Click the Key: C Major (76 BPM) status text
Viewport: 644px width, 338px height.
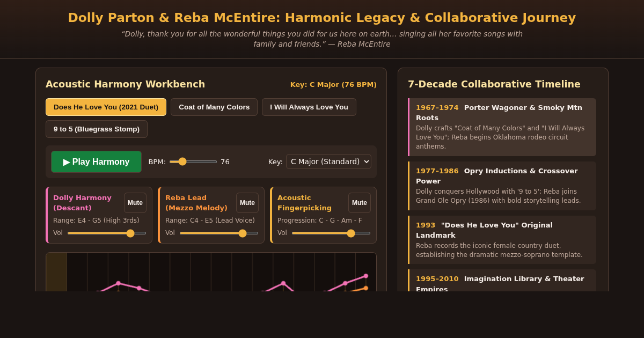pos(333,84)
